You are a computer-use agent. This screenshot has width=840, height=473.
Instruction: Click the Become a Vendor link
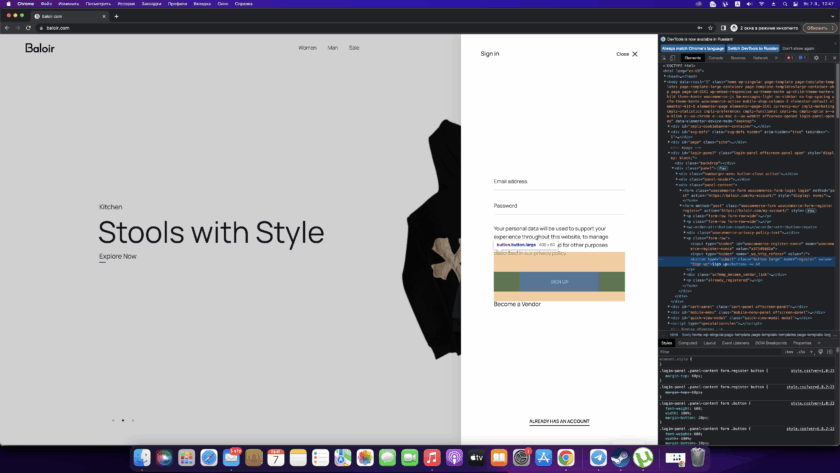(x=517, y=304)
